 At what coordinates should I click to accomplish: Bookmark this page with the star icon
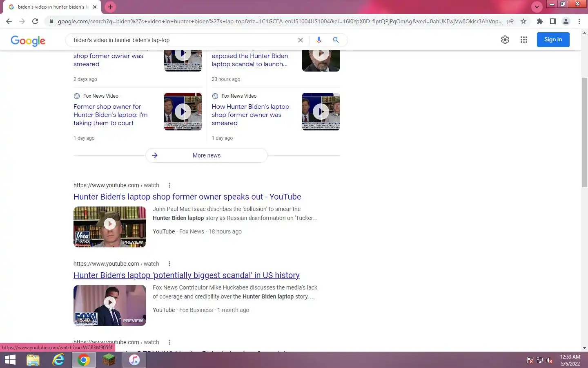pos(523,21)
